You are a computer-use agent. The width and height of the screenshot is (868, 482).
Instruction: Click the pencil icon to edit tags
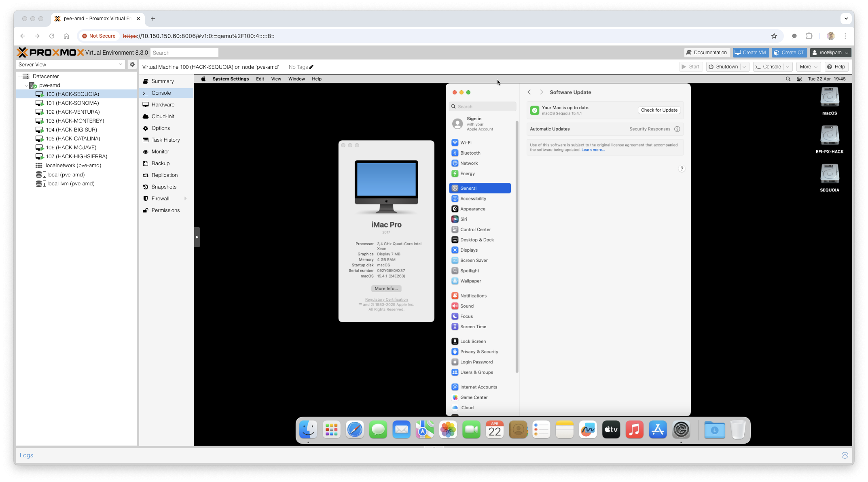pyautogui.click(x=311, y=67)
